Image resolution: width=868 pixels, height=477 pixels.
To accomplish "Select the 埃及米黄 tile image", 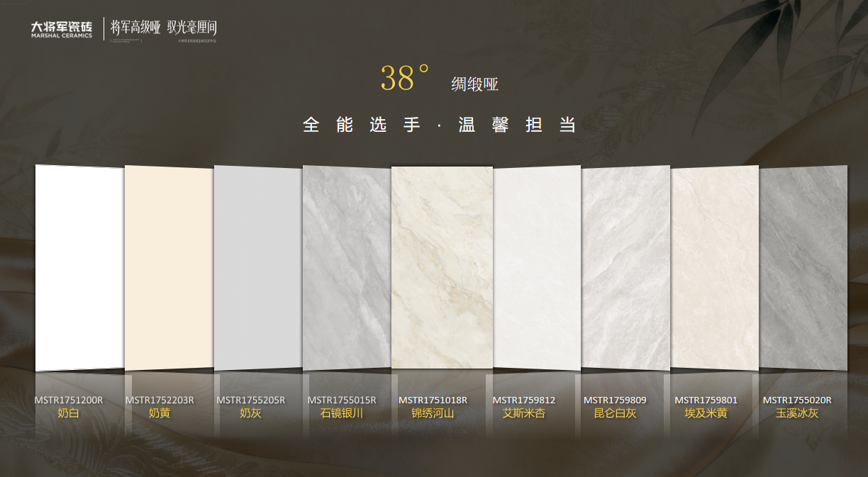I will click(714, 268).
